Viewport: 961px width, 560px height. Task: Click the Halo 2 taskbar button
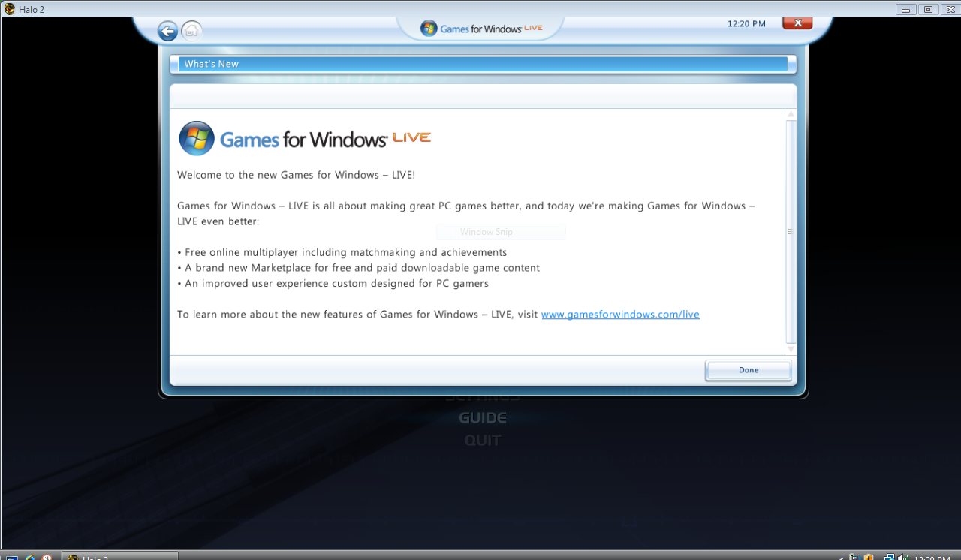[x=120, y=555]
